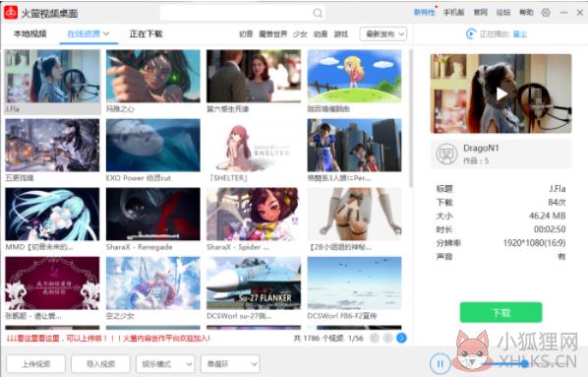Select the 五更琉璃 snowy scene thumbnail
Image resolution: width=588 pixels, height=377 pixels.
(52, 146)
